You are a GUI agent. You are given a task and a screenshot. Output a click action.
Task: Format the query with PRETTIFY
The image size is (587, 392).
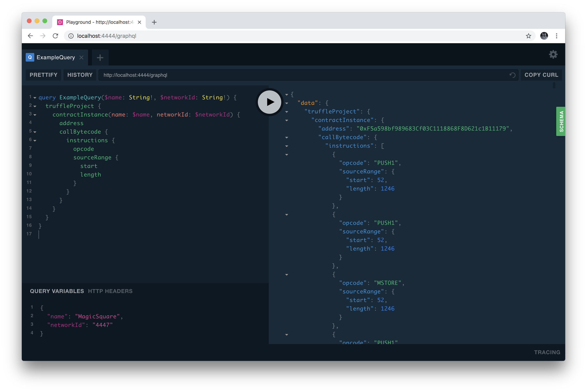43,75
